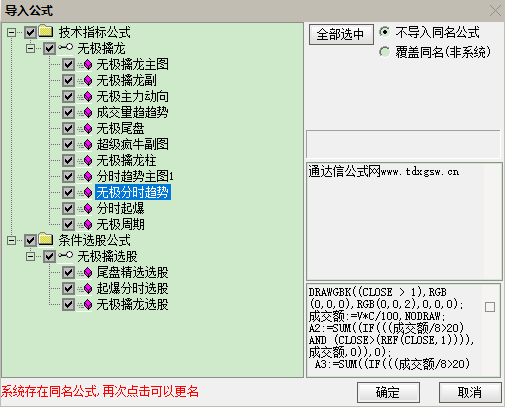Screen dimensions: 505x407
Task: Uncheck the 条件选股公式 checkbox
Action: pyautogui.click(x=30, y=240)
